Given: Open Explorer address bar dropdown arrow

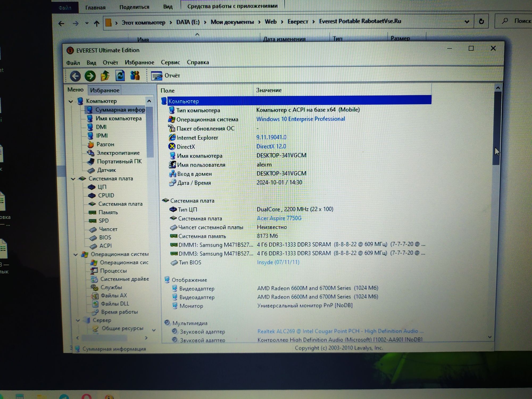Looking at the screenshot, I should coord(467,22).
